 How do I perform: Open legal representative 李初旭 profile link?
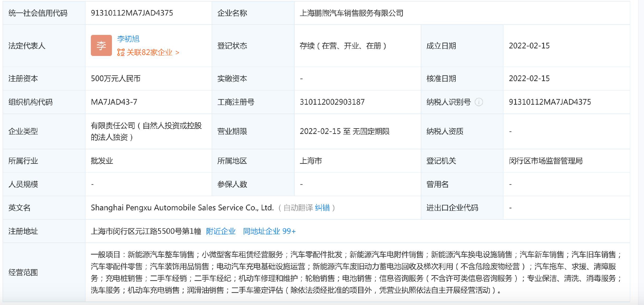coord(128,39)
